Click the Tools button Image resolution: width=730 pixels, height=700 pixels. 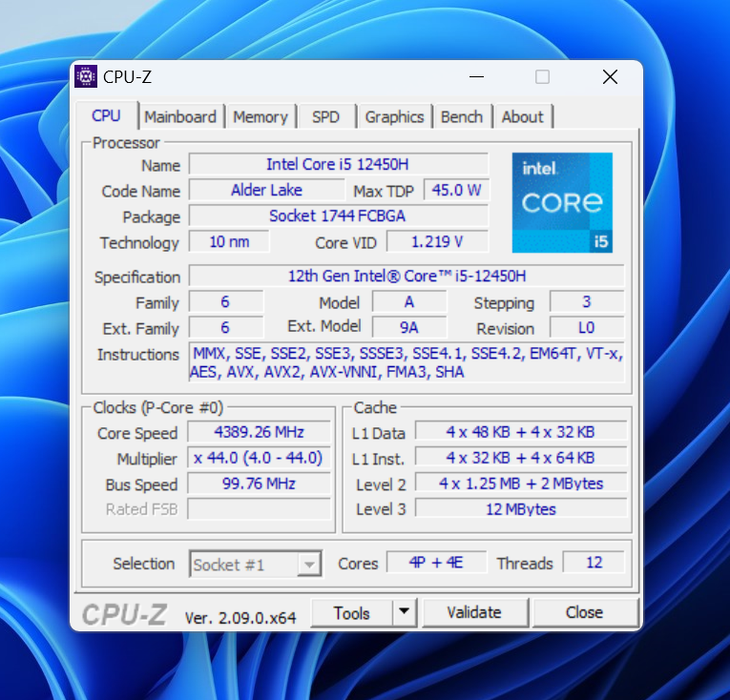click(x=351, y=612)
